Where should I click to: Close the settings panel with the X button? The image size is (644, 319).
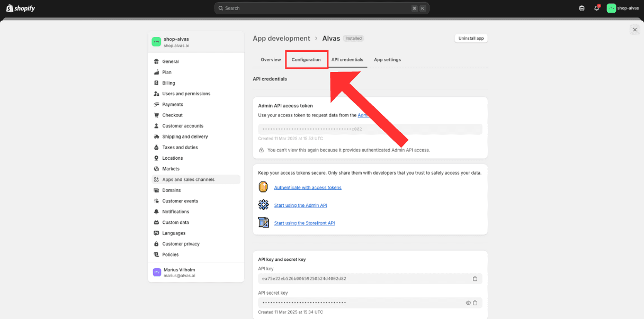click(x=634, y=30)
